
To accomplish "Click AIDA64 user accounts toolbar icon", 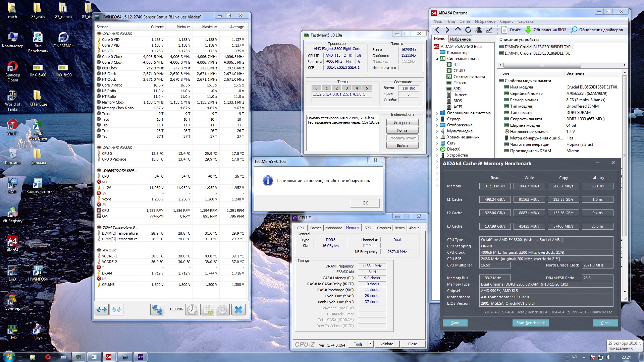I will (x=479, y=30).
